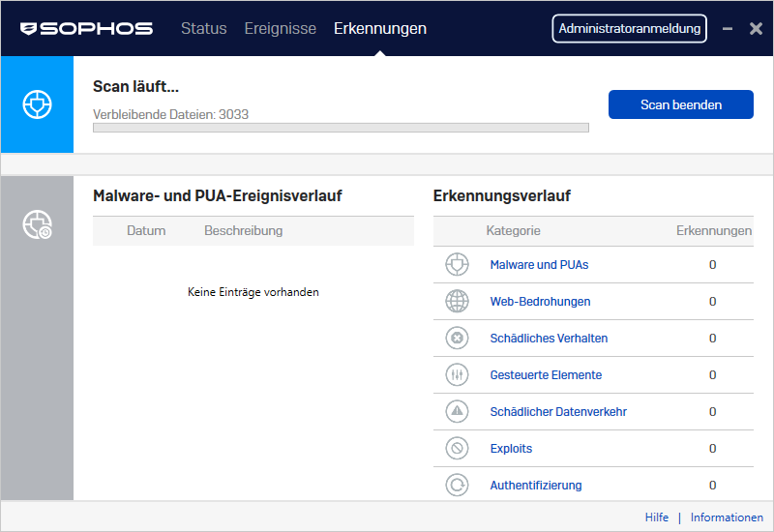Click the detection history shield-clock sidebar icon
774x532 pixels.
coord(37,224)
